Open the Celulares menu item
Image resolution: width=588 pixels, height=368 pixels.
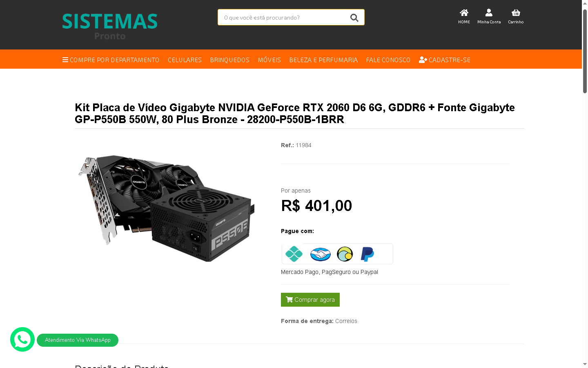tap(185, 60)
